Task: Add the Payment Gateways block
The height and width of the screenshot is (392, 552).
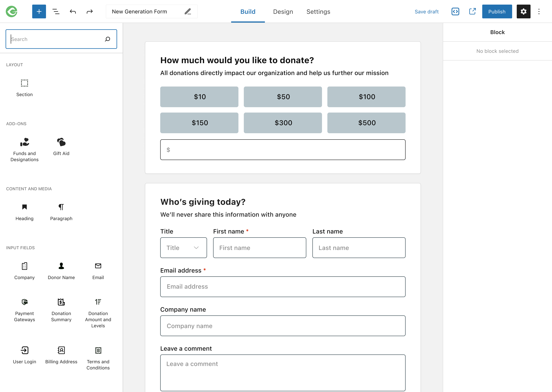Action: (24, 310)
